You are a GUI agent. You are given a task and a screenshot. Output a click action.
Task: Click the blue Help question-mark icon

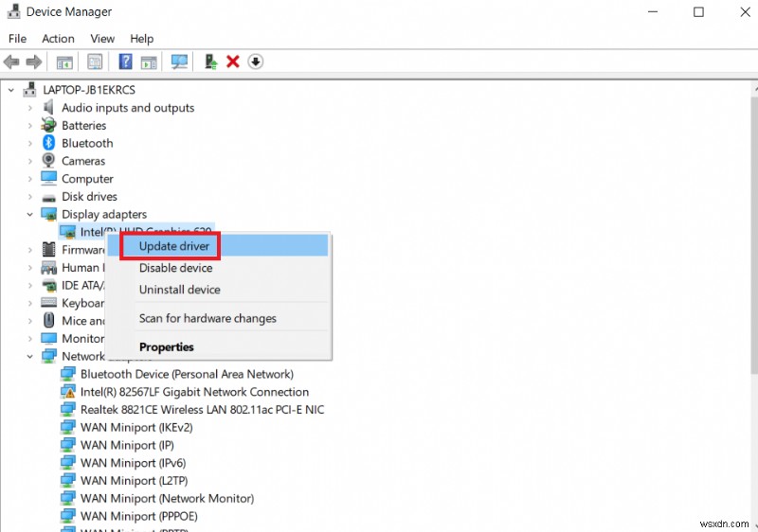[x=126, y=62]
